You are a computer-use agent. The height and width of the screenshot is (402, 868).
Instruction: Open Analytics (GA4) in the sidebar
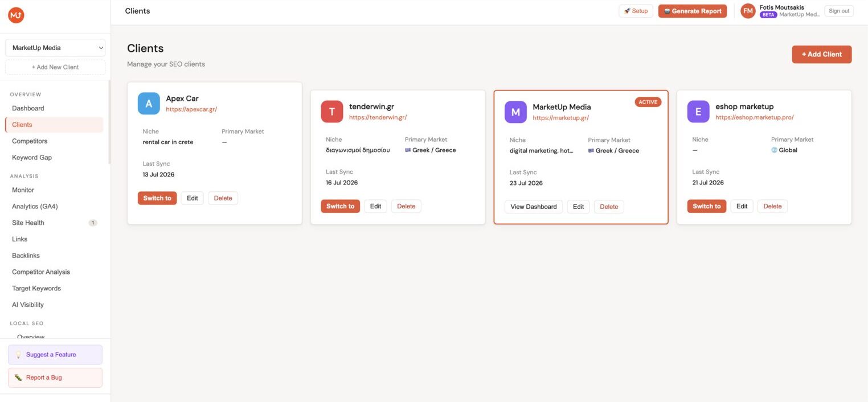click(x=54, y=207)
